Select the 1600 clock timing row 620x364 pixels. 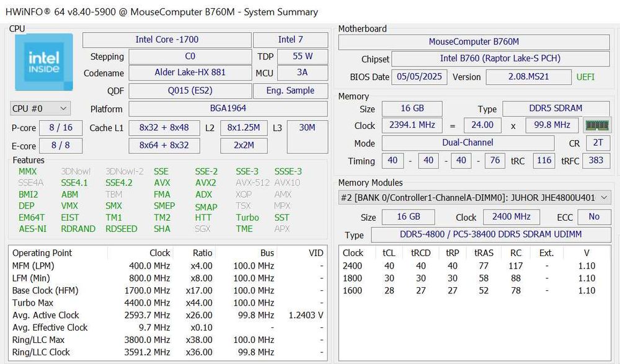(x=474, y=290)
